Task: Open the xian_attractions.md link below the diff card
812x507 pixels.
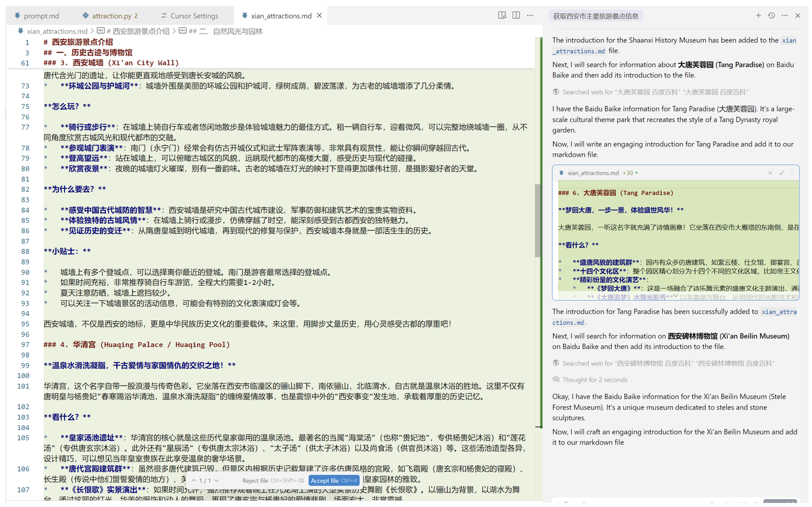Action: tap(675, 317)
